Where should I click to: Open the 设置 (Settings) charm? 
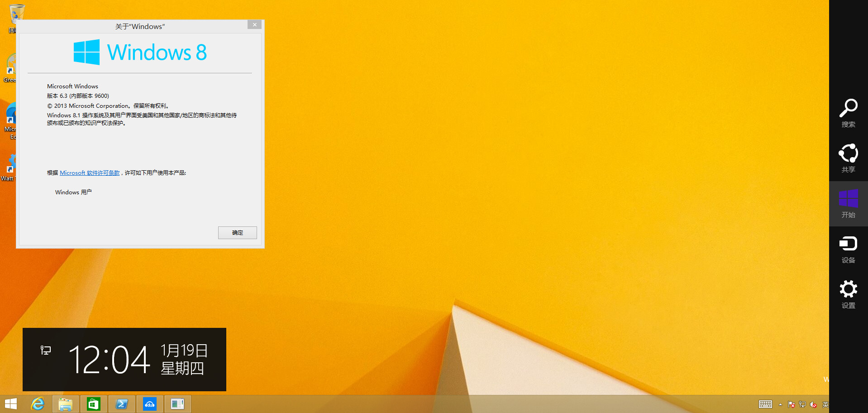848,294
